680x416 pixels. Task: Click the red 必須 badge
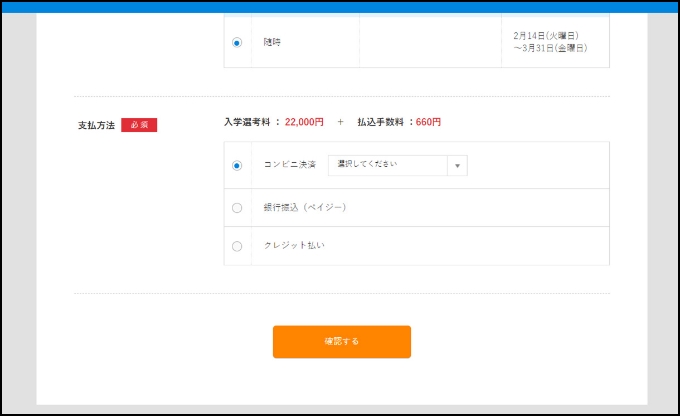point(139,125)
